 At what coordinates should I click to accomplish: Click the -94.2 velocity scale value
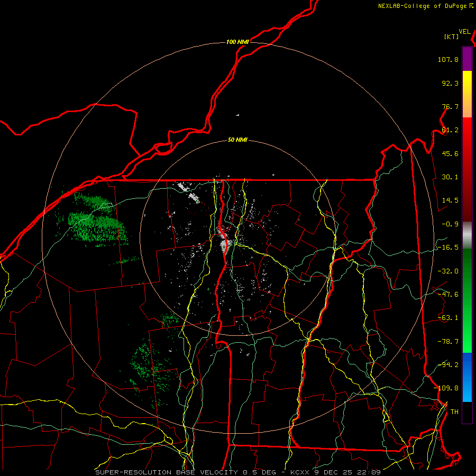[x=448, y=365]
